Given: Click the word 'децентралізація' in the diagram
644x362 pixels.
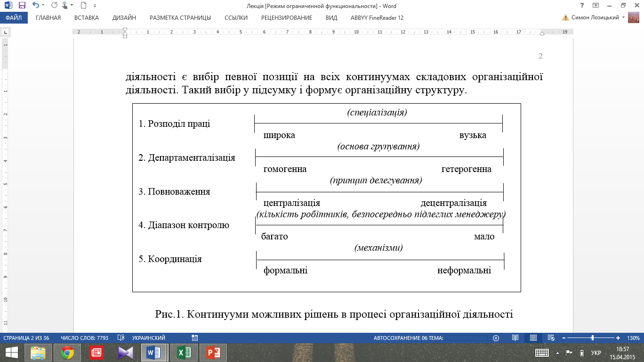Looking at the screenshot, I should (454, 203).
